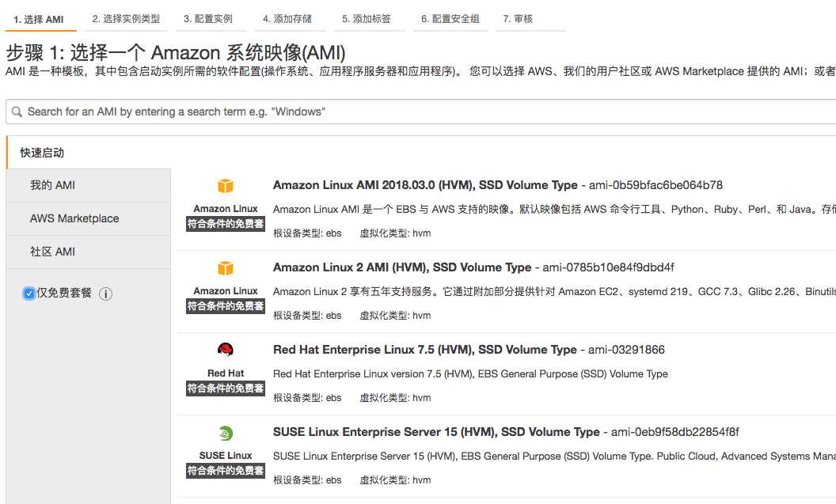Click the 步骤 1 page heading

coord(176,53)
